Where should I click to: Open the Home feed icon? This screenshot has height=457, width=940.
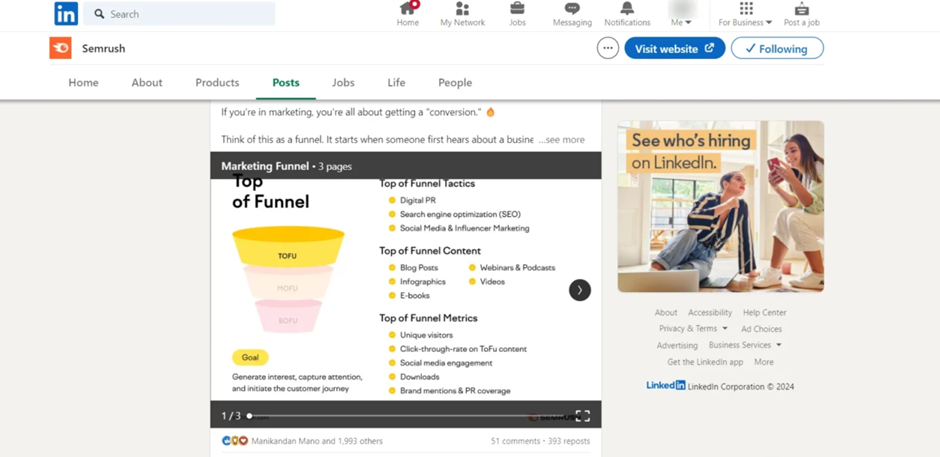coord(408,14)
